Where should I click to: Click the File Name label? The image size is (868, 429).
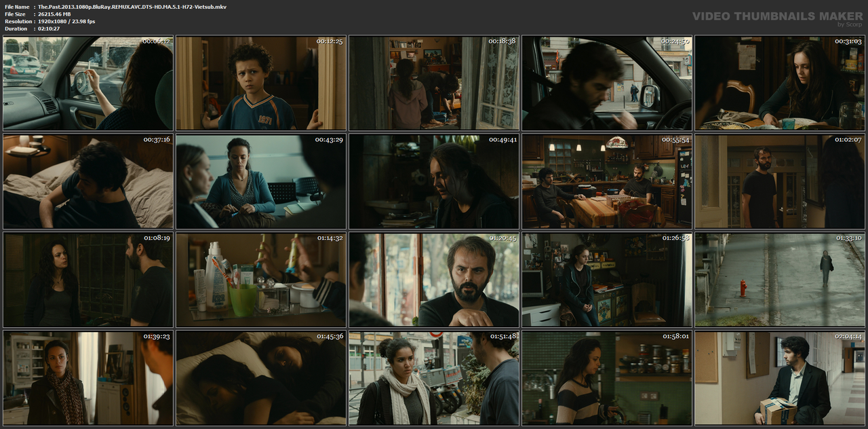pyautogui.click(x=17, y=7)
